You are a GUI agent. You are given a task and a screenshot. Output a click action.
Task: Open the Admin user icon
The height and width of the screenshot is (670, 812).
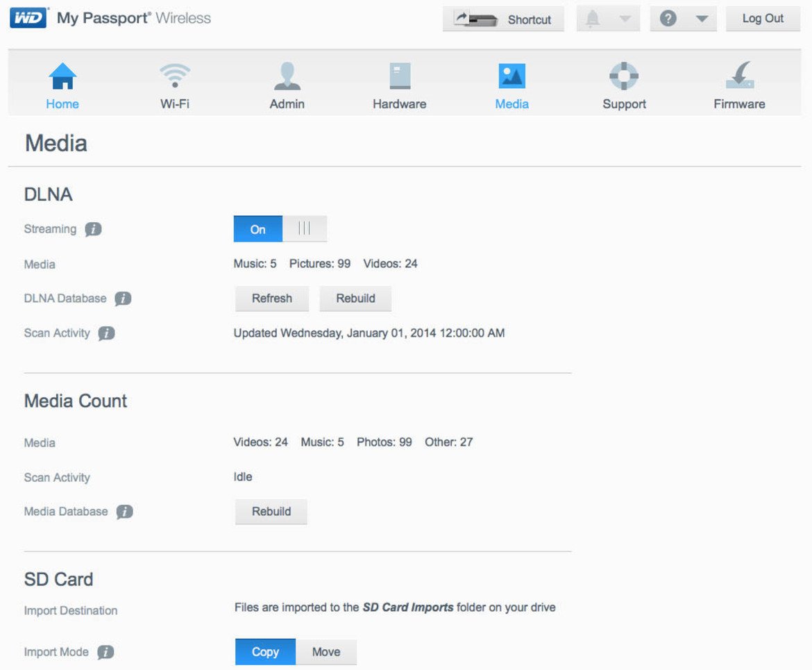point(287,76)
